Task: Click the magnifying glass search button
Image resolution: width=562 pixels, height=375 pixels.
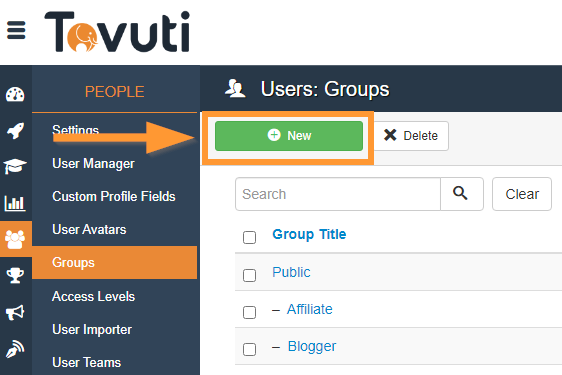Action: coord(462,194)
